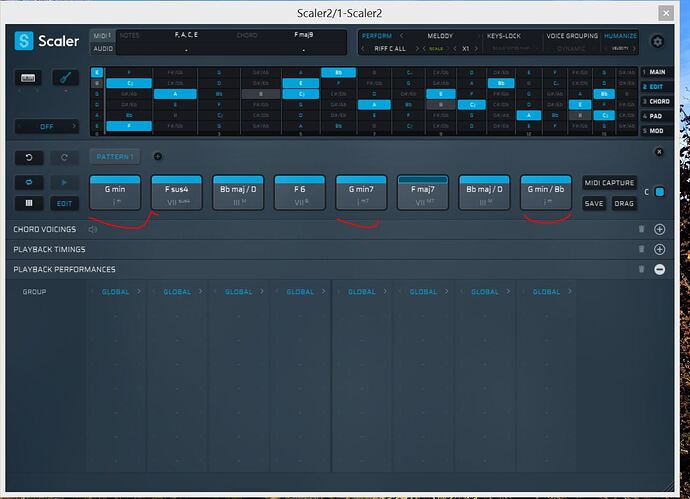Viewport: 690px width, 499px height.
Task: Switch to the 3 CHORD page
Action: pyautogui.click(x=656, y=101)
